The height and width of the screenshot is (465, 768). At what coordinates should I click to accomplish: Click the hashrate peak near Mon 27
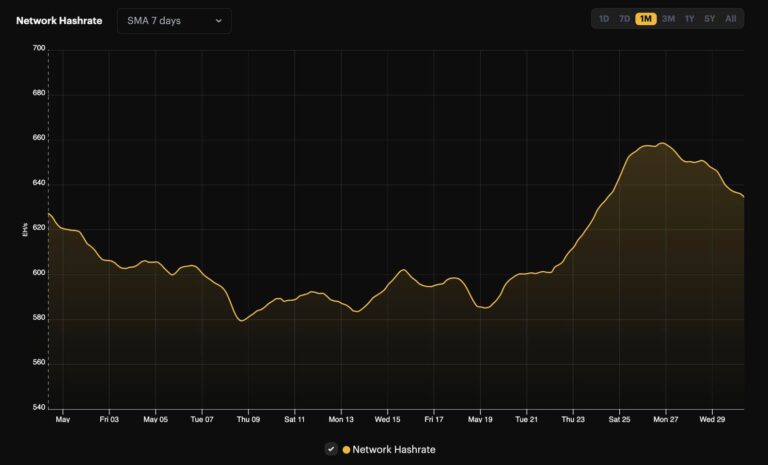click(660, 143)
